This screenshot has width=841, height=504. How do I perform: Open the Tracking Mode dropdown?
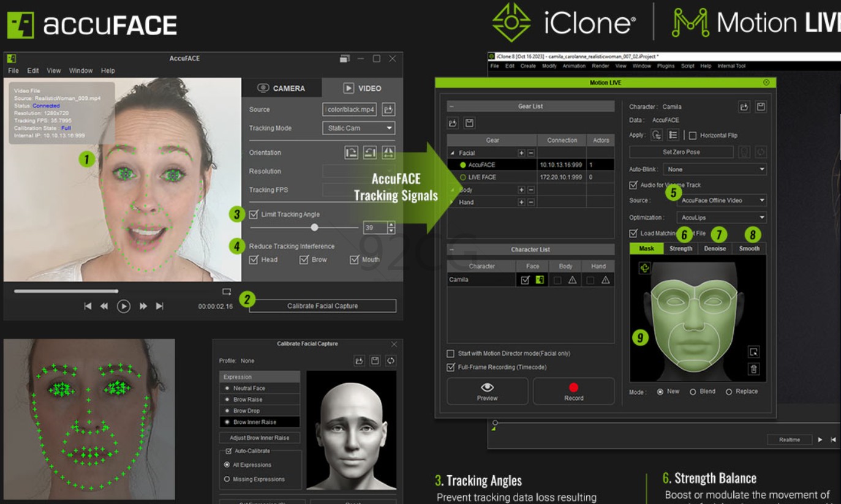(x=358, y=128)
